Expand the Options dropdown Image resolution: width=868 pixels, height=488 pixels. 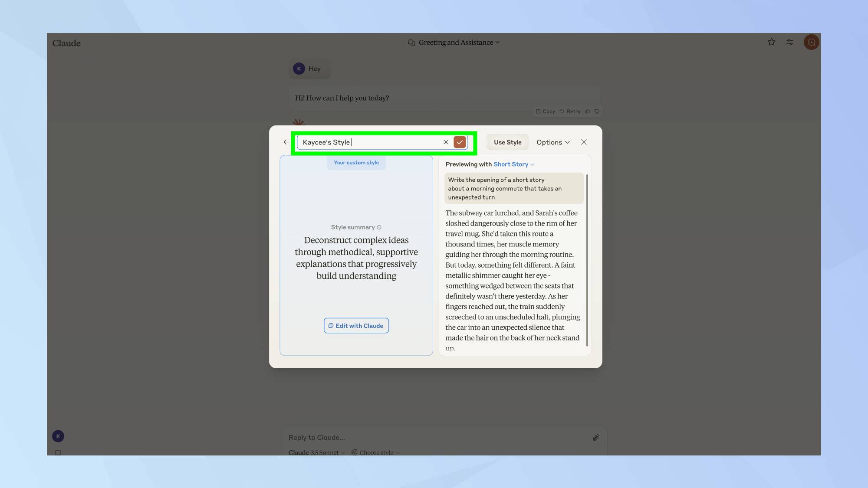pos(553,142)
